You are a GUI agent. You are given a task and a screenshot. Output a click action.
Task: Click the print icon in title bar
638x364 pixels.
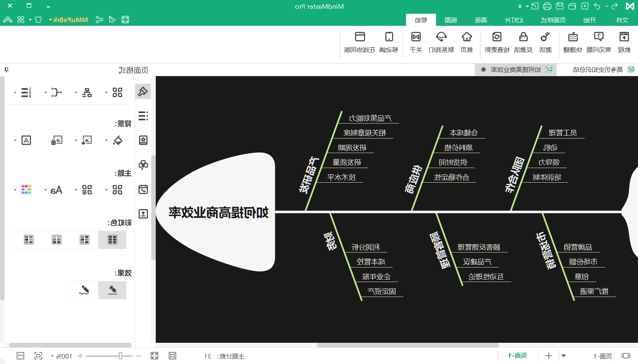pos(547,6)
